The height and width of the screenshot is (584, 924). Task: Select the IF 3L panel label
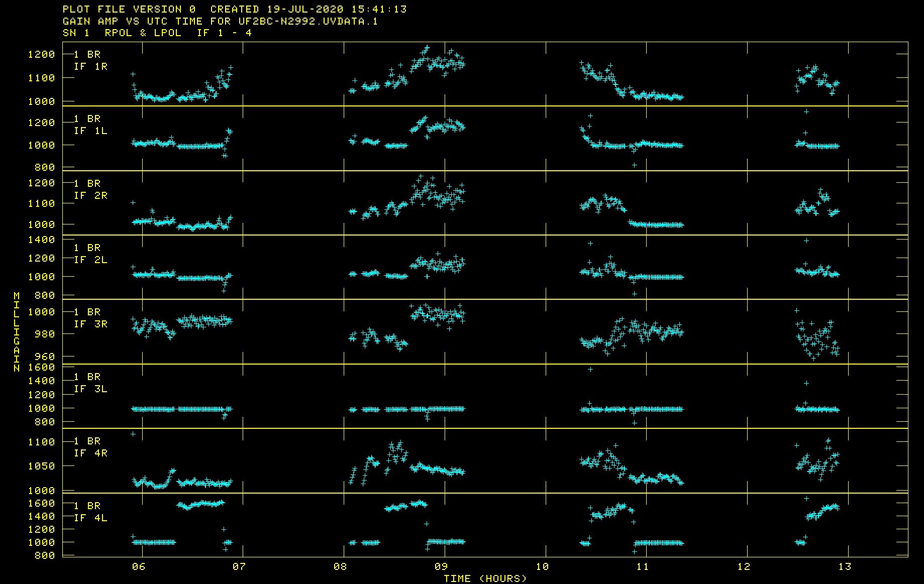[x=90, y=389]
